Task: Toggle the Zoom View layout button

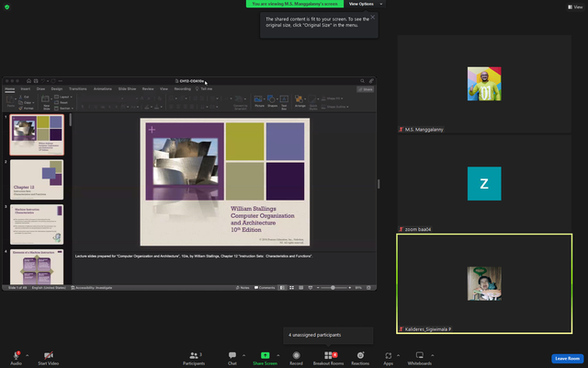Action: [575, 6]
